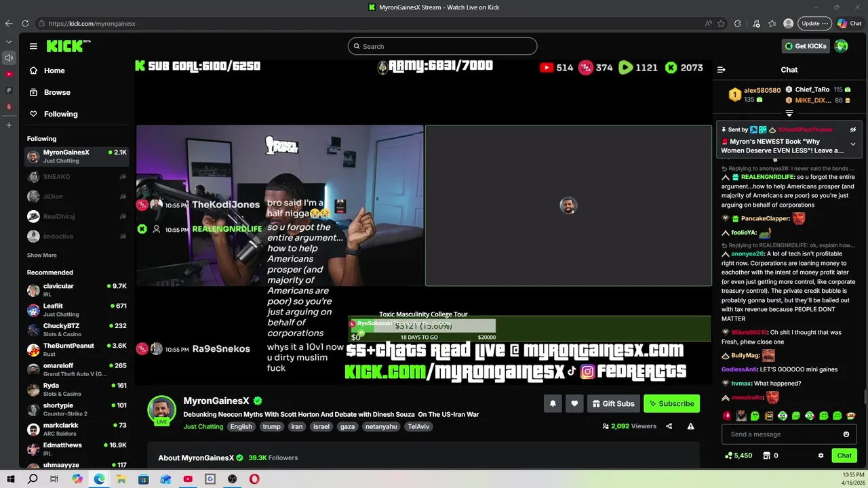
Task: Open recommended channel Edmatthews
Action: [77, 449]
